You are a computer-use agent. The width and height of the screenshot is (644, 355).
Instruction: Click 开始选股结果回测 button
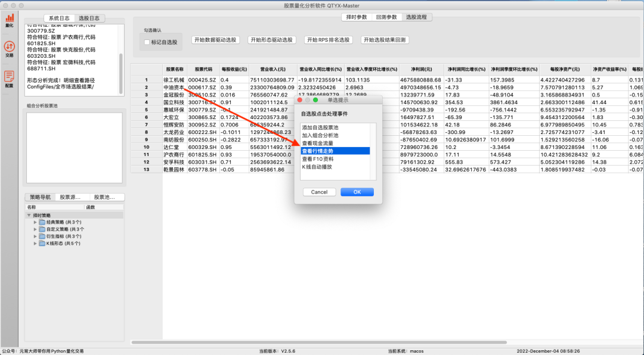(385, 40)
